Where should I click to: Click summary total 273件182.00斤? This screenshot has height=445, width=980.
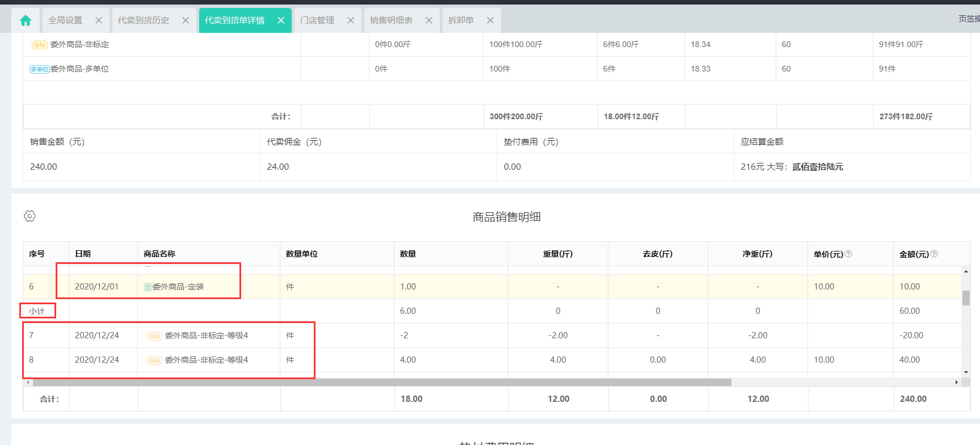point(906,116)
